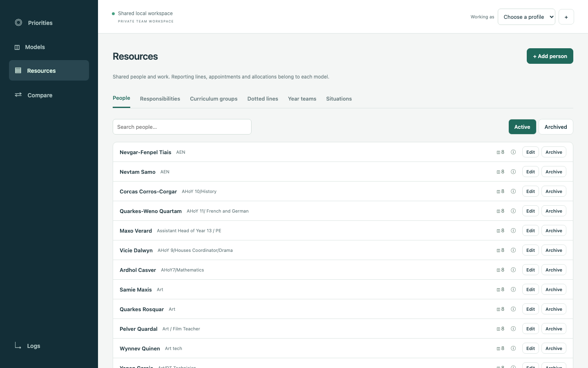588x368 pixels.
Task: Open the Choose a profile dropdown
Action: pyautogui.click(x=526, y=17)
